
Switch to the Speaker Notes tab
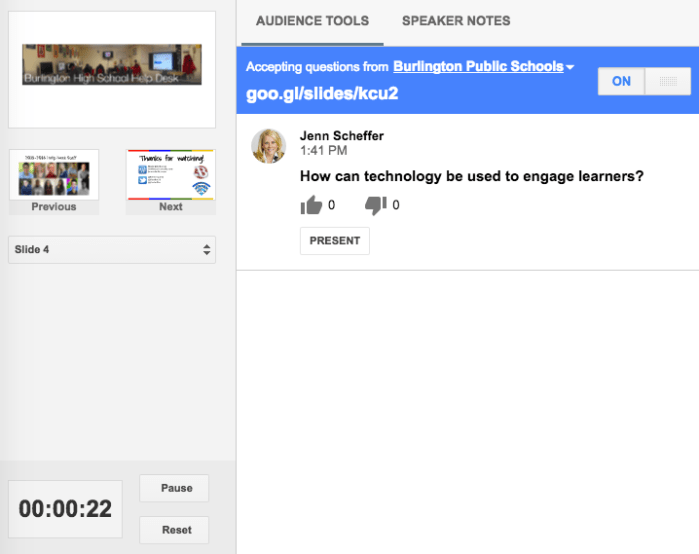456,21
